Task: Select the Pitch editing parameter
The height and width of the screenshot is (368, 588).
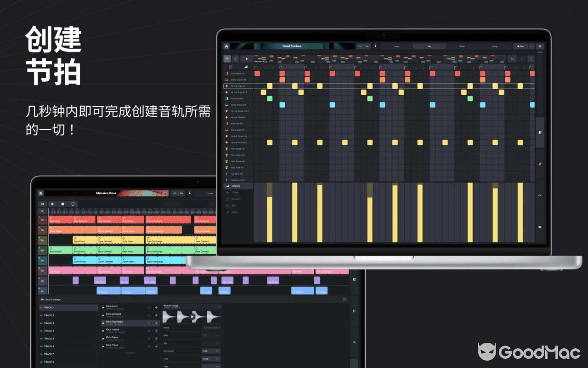Action: point(235,212)
